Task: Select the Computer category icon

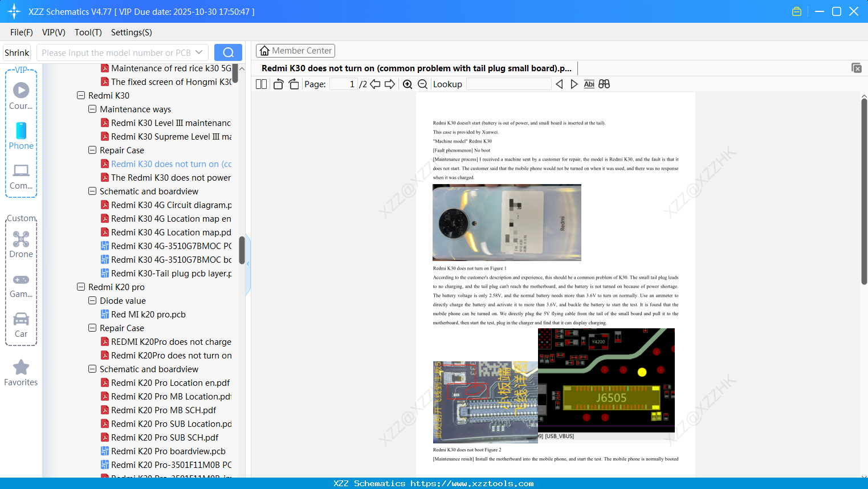Action: [21, 176]
